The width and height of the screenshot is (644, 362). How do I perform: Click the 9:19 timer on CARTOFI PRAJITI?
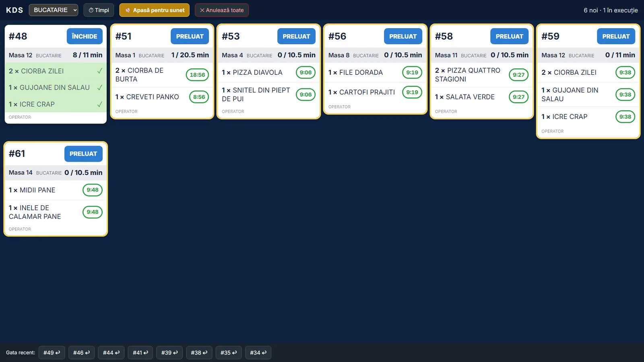(x=412, y=92)
